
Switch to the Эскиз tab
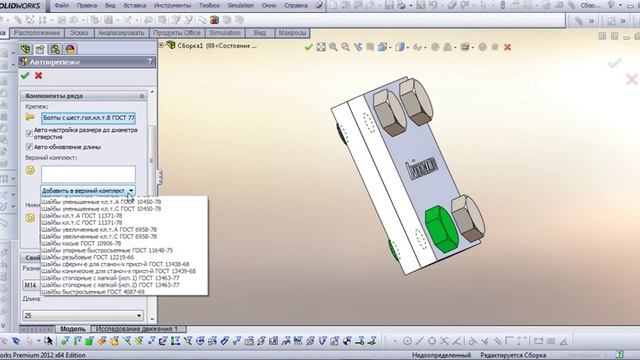(79, 33)
